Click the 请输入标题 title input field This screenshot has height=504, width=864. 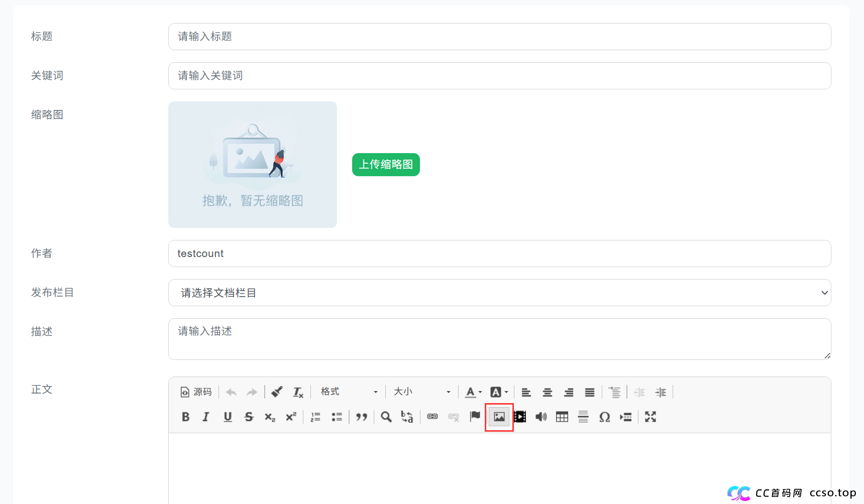coord(499,37)
